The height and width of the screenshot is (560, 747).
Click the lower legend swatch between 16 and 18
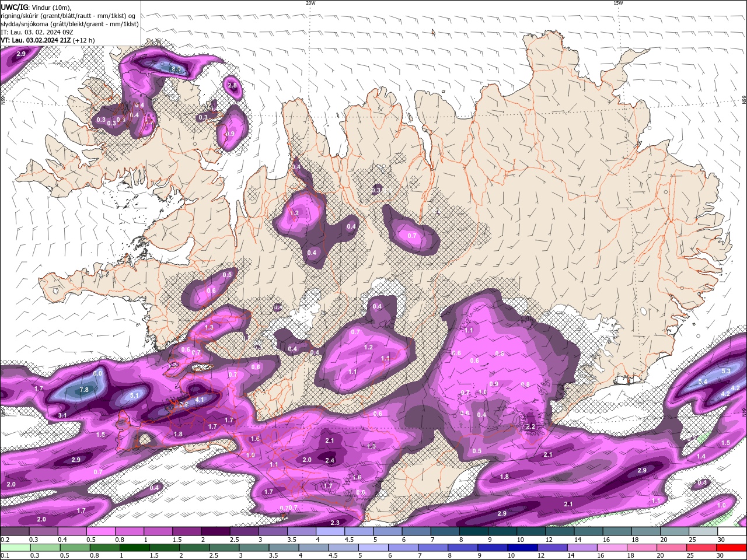click(612, 548)
